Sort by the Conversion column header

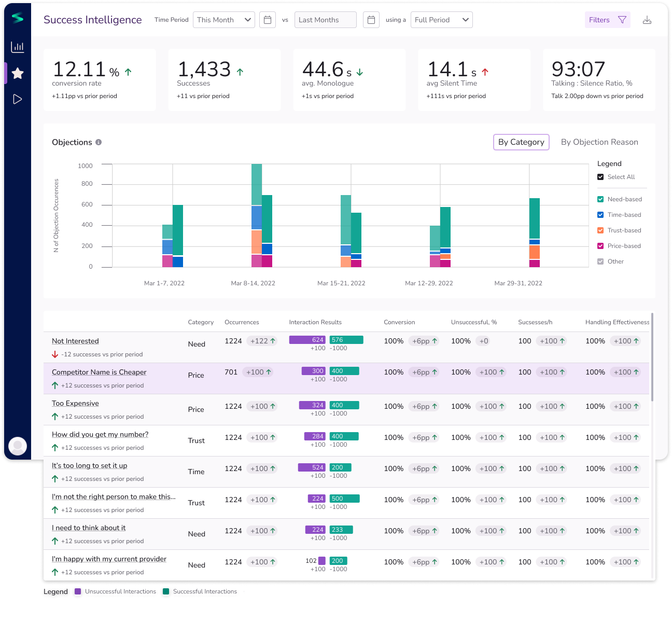point(399,322)
